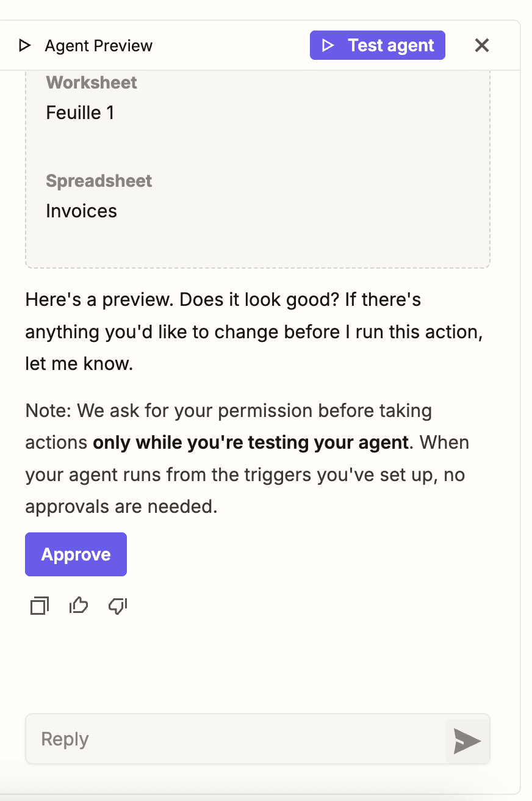The width and height of the screenshot is (532, 801).
Task: Click the "approvals are needed" note line
Action: (121, 506)
